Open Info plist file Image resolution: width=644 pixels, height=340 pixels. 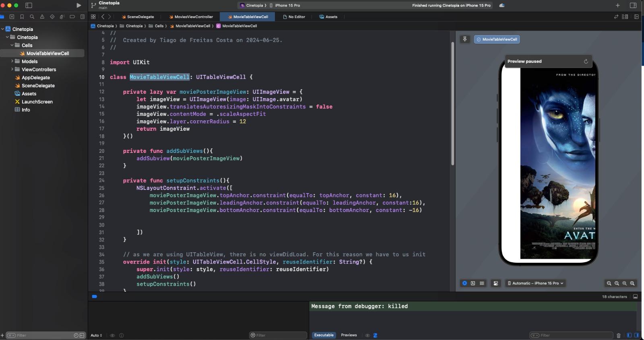[26, 110]
